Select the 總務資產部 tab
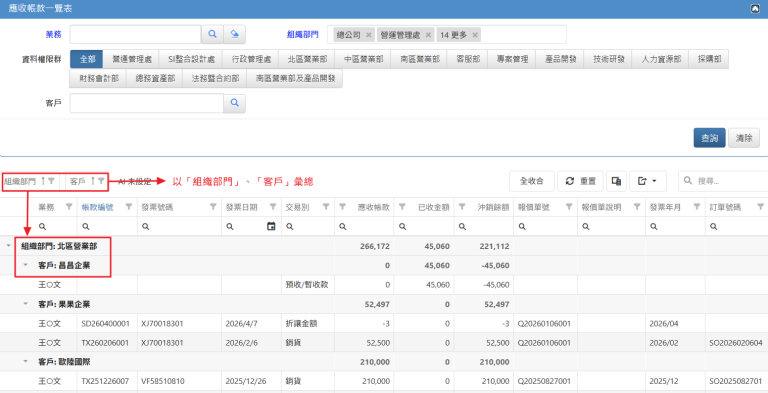This screenshot has height=393, width=768. (155, 78)
